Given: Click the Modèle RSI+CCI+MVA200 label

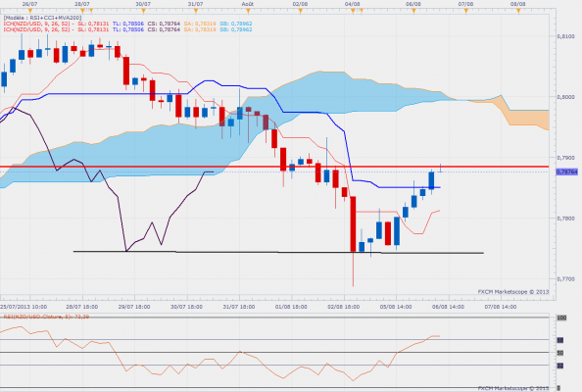Looking at the screenshot, I should [x=42, y=18].
